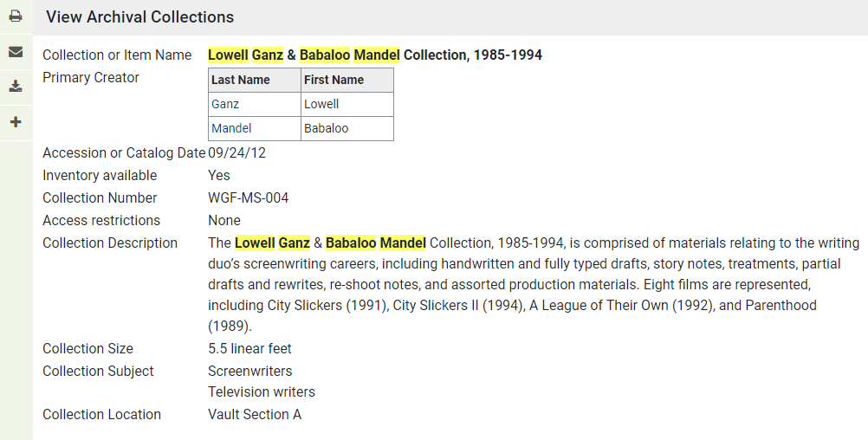Click the Vault Section A location value
Viewport: 868px width, 440px height.
[x=255, y=415]
